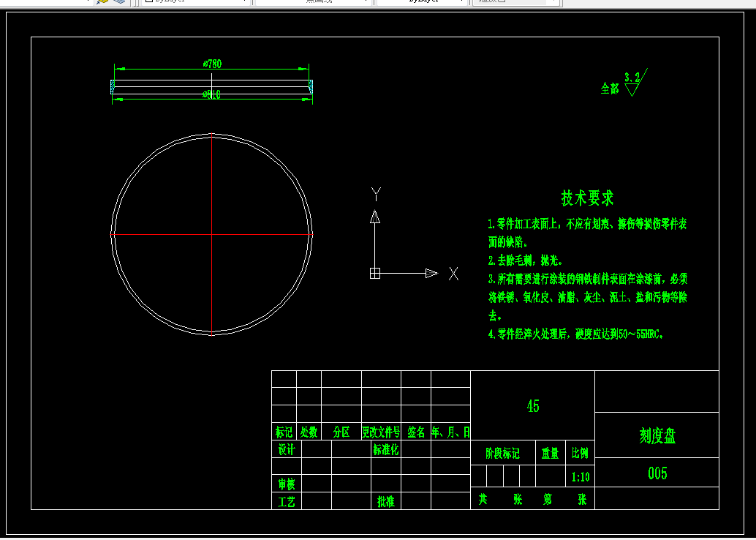Select the Ø810 dimension text
The image size is (756, 540).
211,94
